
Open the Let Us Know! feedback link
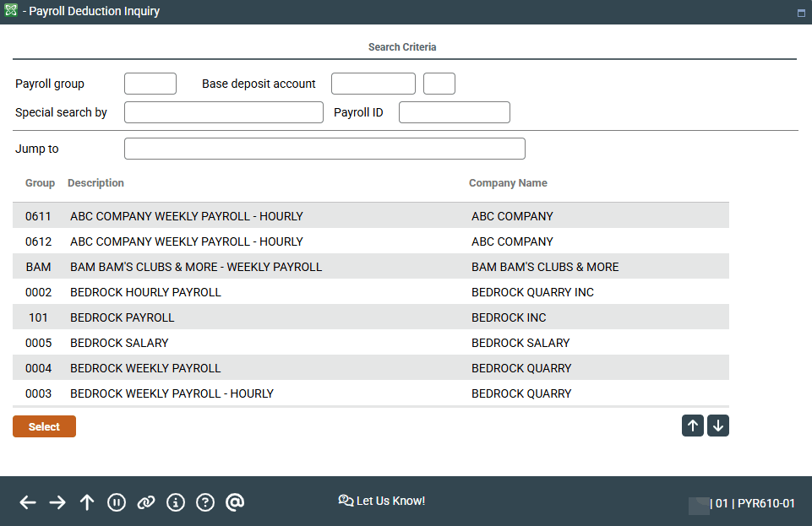(382, 501)
